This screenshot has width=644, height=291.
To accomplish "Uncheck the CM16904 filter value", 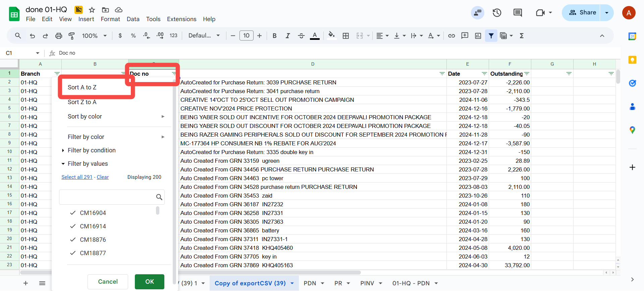I will coord(73,213).
